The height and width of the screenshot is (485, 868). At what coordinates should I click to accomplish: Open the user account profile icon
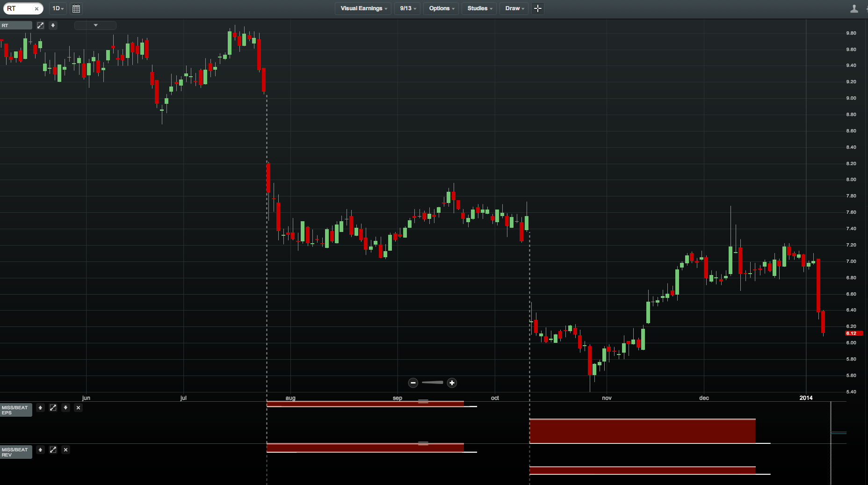pos(854,8)
